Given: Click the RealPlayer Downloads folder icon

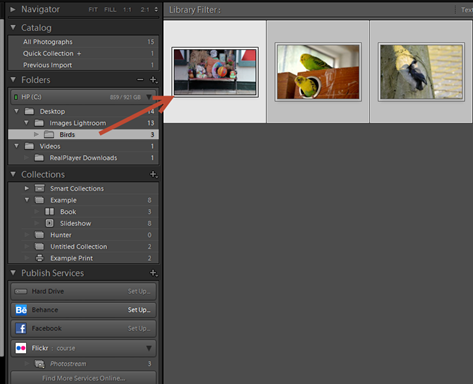Looking at the screenshot, I should click(x=39, y=158).
